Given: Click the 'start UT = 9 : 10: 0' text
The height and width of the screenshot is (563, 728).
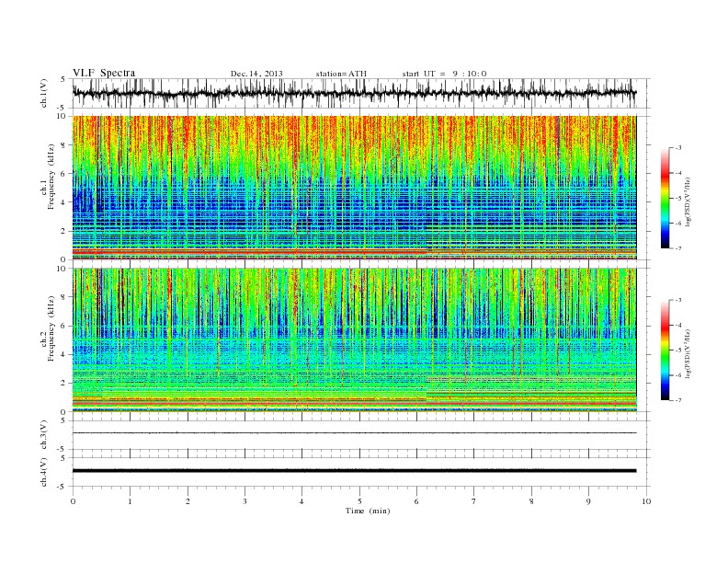Looking at the screenshot, I should point(444,74).
